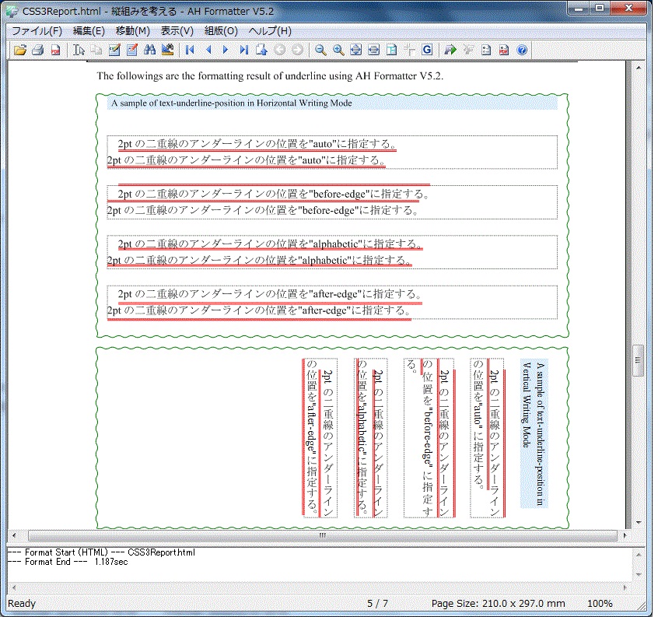The image size is (672, 617).
Task: Click the zoom out magnifier icon
Action: click(320, 51)
